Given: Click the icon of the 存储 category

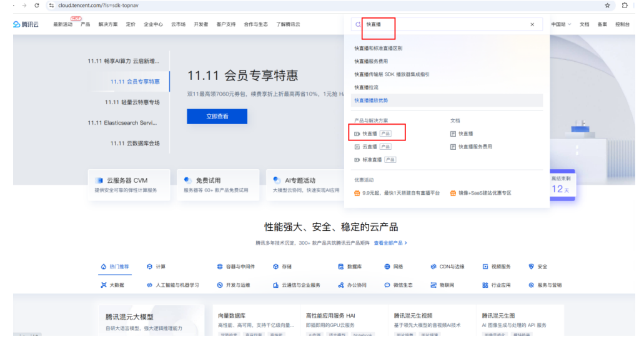Looking at the screenshot, I should point(275,266).
